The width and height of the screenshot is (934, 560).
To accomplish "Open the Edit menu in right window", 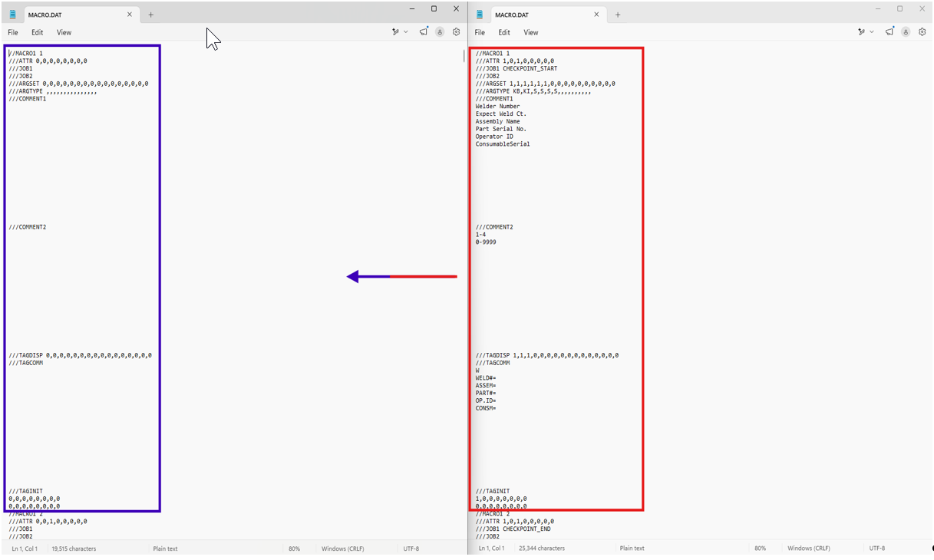I will [x=504, y=32].
